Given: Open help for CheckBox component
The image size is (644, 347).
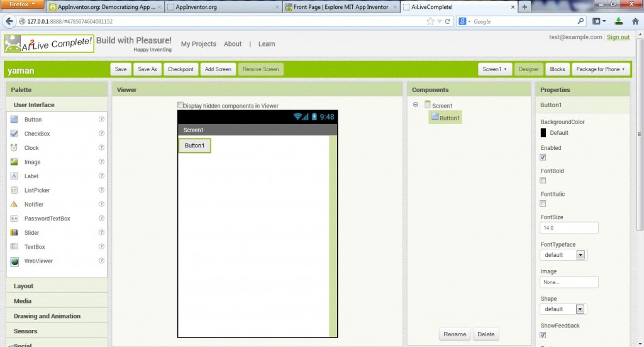Looking at the screenshot, I should tap(101, 134).
